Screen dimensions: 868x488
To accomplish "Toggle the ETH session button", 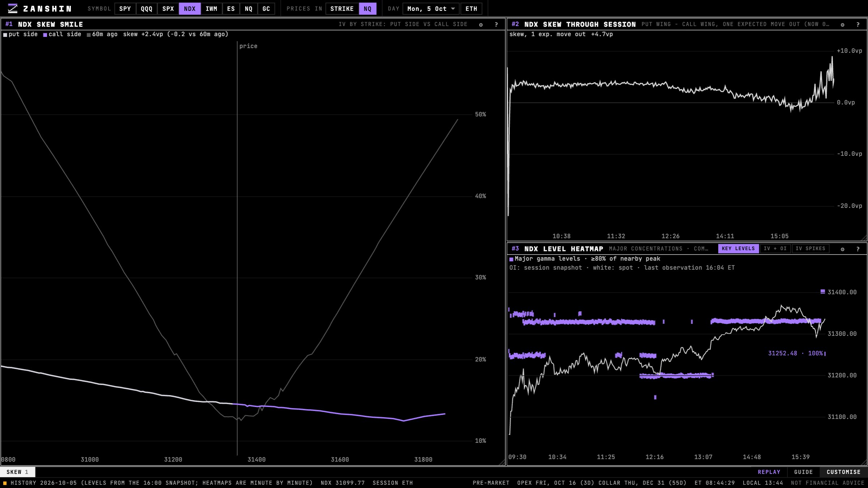I will 471,9.
